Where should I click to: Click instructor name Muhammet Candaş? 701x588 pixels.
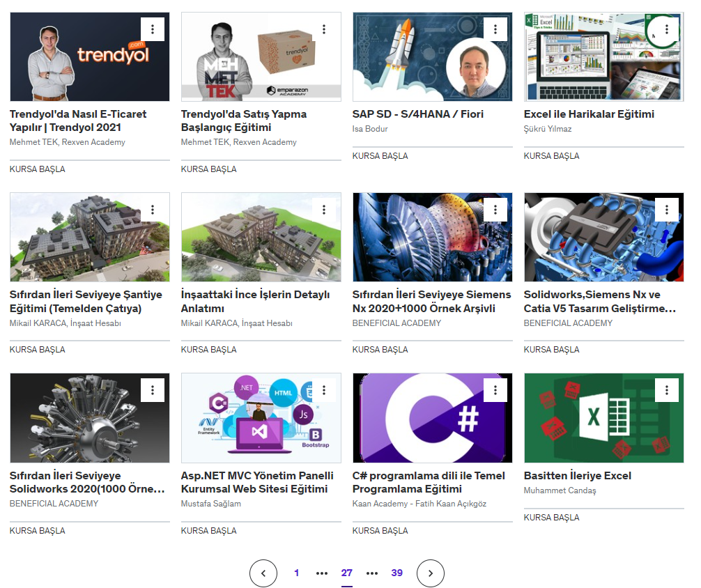(x=560, y=490)
